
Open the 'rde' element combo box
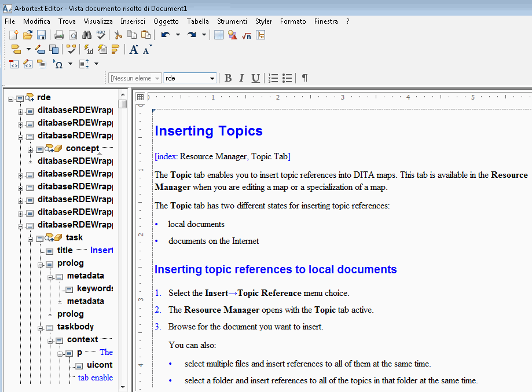click(190, 78)
